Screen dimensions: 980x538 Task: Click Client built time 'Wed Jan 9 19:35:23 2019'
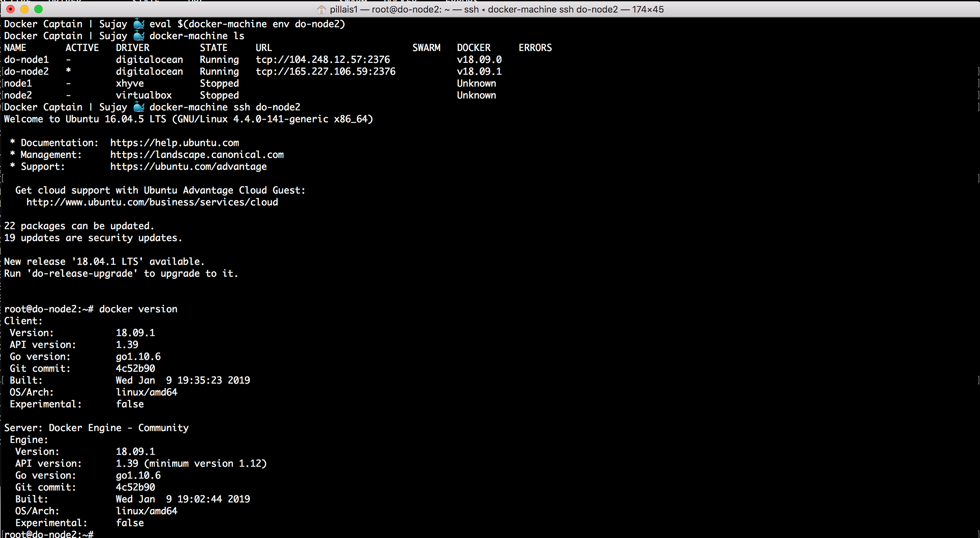pos(183,380)
